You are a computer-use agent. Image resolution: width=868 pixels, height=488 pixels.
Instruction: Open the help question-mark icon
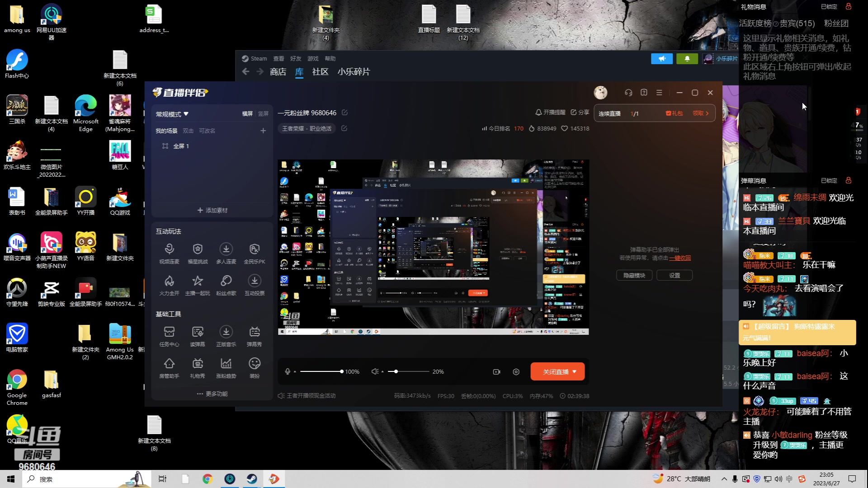click(644, 93)
